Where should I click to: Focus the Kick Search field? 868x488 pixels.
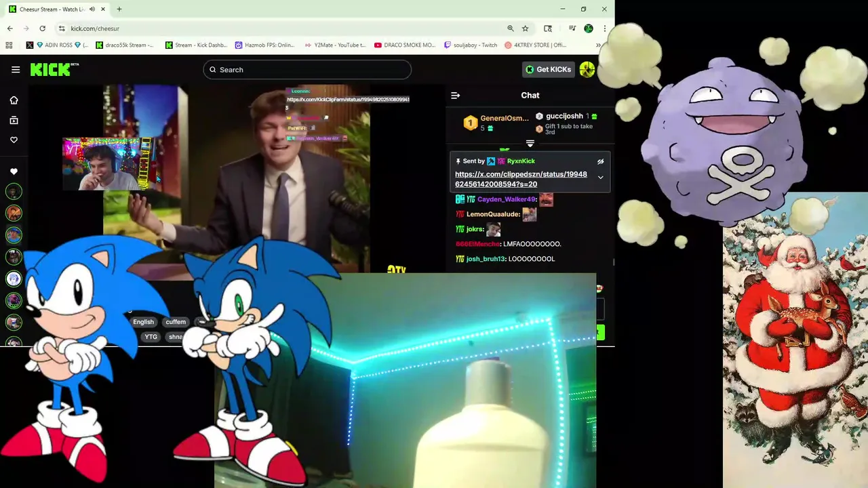[307, 70]
